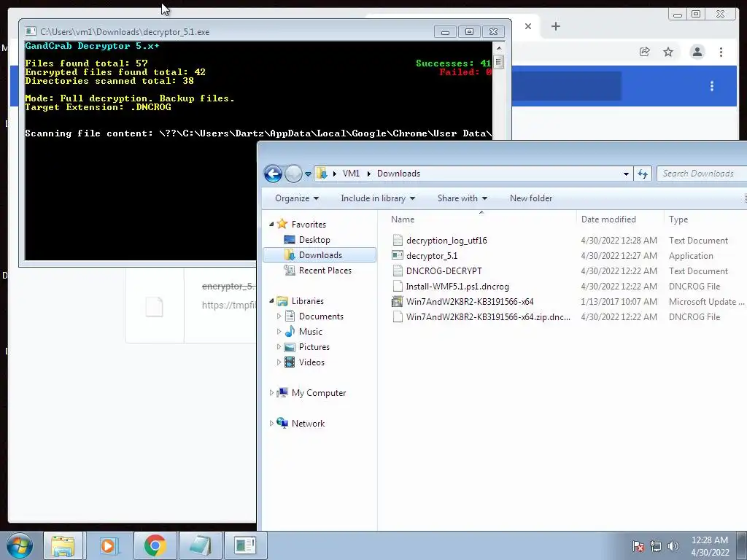Screen dimensions: 747x560
Task: Switch to decryptor console taskbar item
Action: click(246, 545)
